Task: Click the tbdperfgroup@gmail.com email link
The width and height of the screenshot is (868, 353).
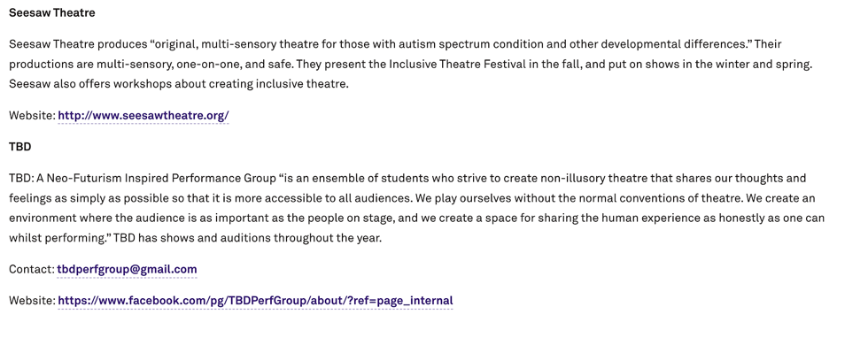Action: [127, 270]
